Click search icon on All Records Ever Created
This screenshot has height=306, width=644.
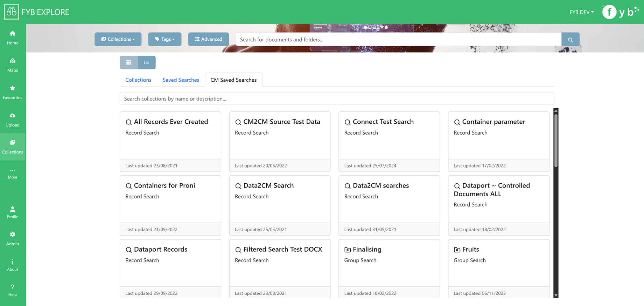coord(129,122)
